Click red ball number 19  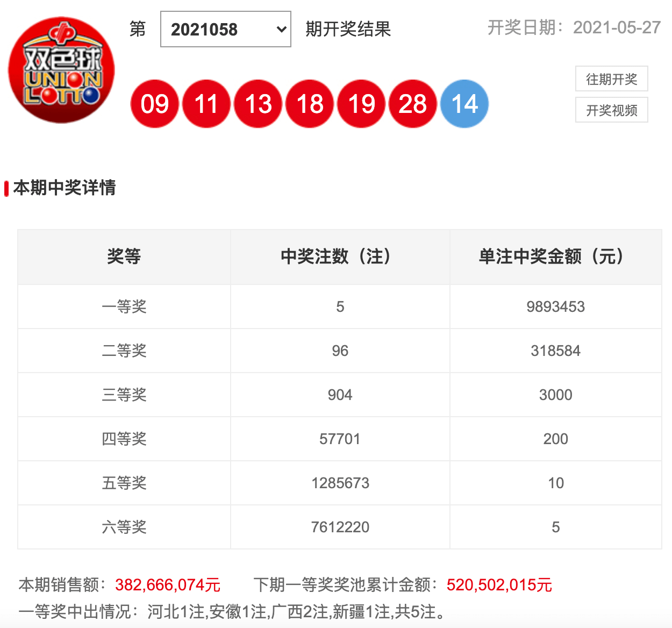[361, 104]
